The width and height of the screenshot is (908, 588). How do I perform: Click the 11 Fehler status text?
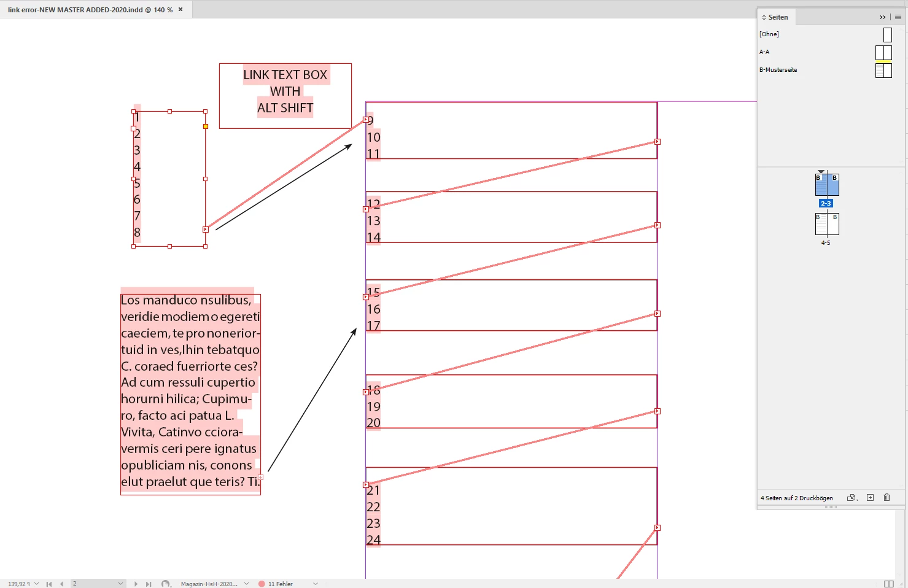pyautogui.click(x=281, y=584)
